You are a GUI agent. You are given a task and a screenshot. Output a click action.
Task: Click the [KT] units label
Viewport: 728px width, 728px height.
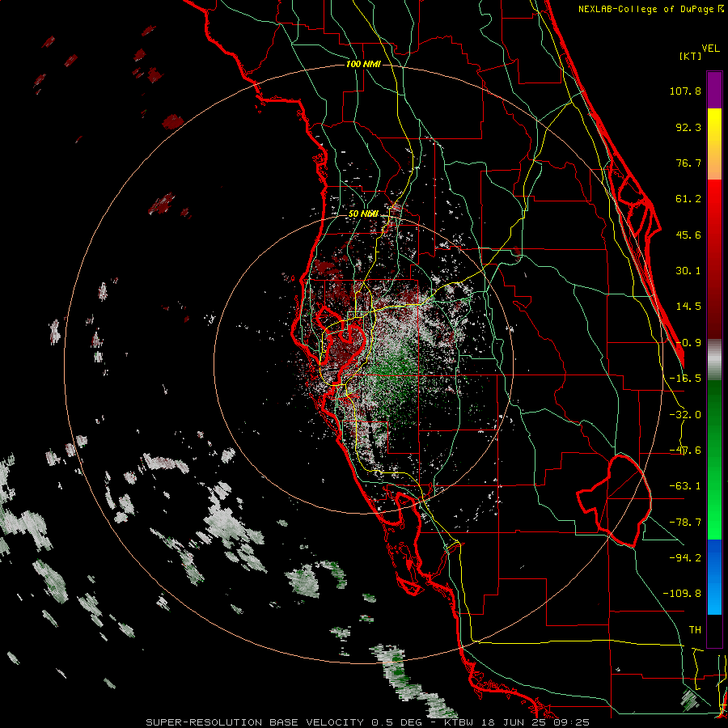click(x=691, y=56)
